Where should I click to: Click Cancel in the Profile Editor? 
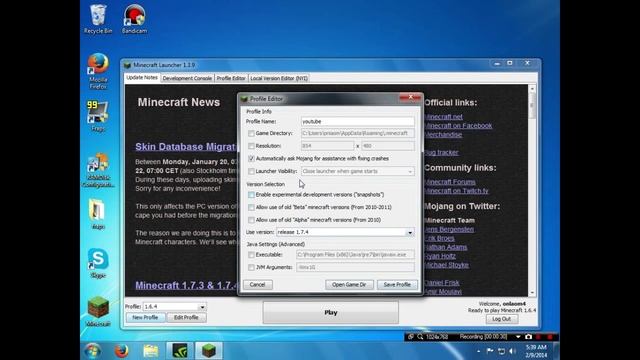258,284
